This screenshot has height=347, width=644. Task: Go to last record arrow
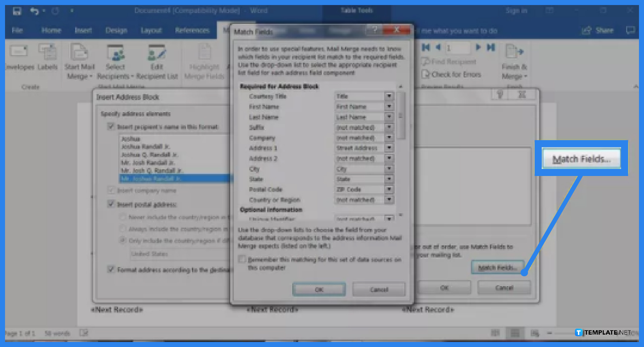click(x=491, y=47)
